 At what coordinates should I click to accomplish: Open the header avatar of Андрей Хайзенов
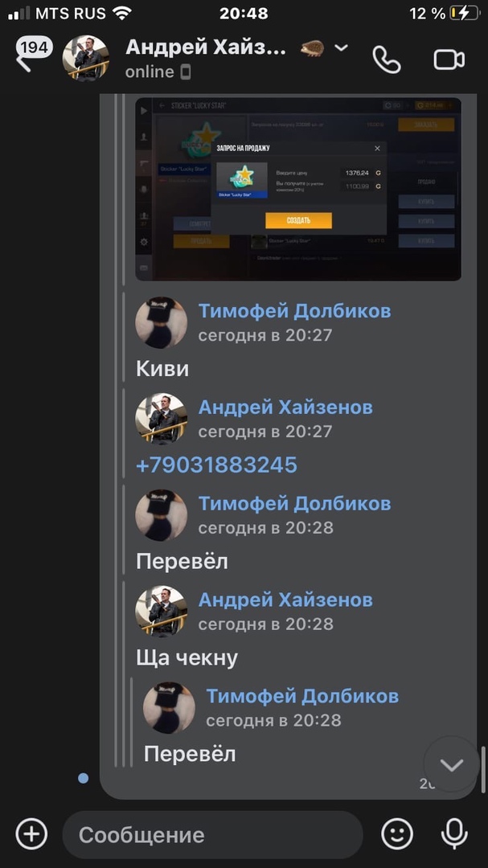click(85, 58)
